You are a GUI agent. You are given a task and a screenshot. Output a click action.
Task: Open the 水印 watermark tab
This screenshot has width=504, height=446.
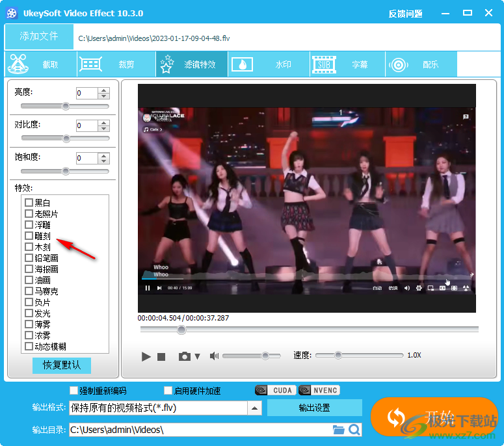pos(269,64)
